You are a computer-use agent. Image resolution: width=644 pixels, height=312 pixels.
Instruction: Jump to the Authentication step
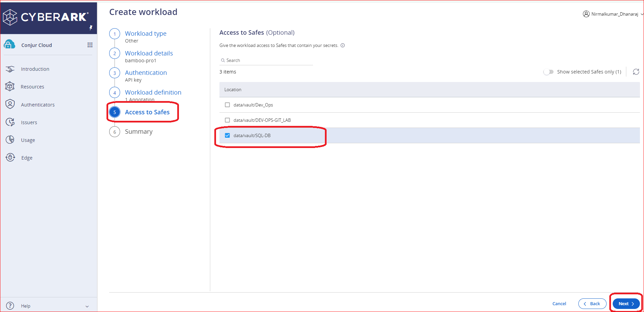[146, 73]
